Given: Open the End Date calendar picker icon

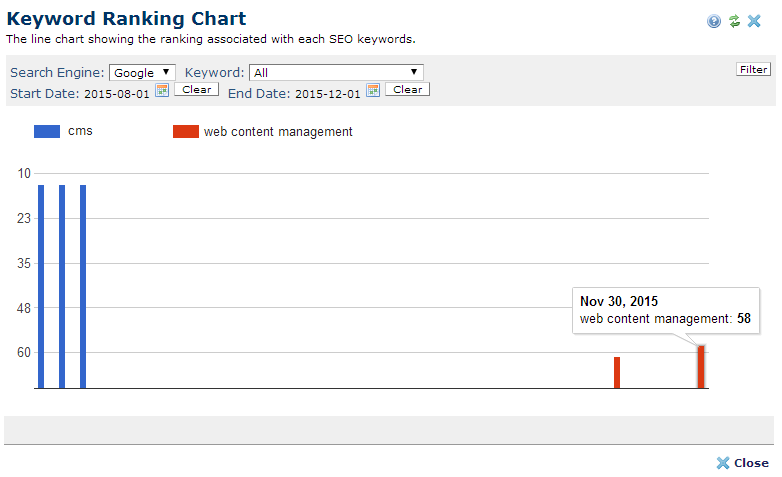Looking at the screenshot, I should pyautogui.click(x=373, y=90).
